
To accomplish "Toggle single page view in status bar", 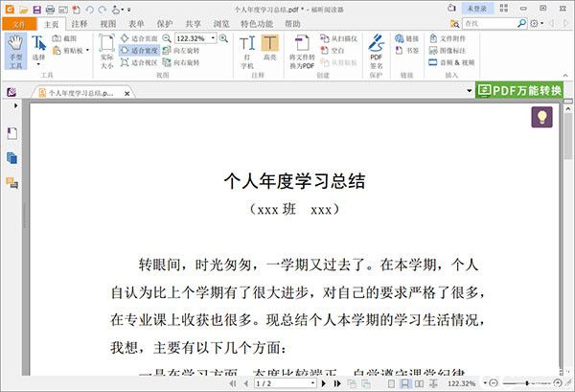I will (391, 383).
